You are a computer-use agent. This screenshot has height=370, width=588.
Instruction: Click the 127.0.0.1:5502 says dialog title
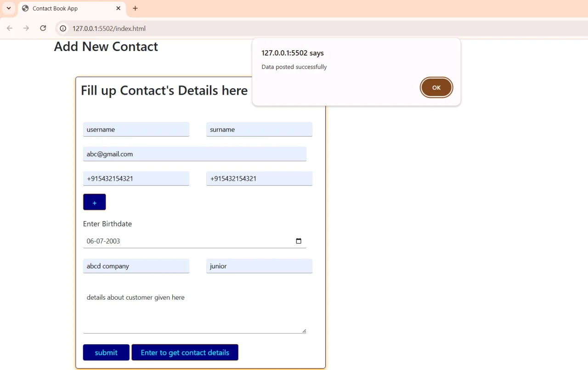293,53
